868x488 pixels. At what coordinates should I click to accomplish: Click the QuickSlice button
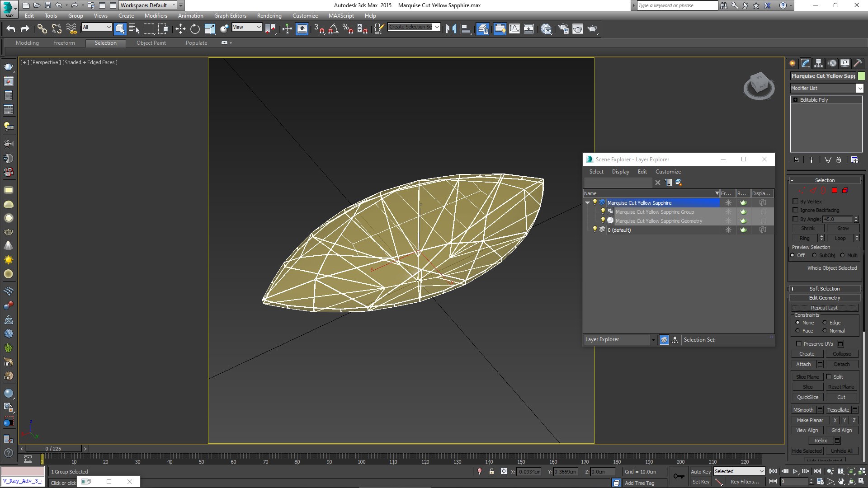click(x=807, y=397)
